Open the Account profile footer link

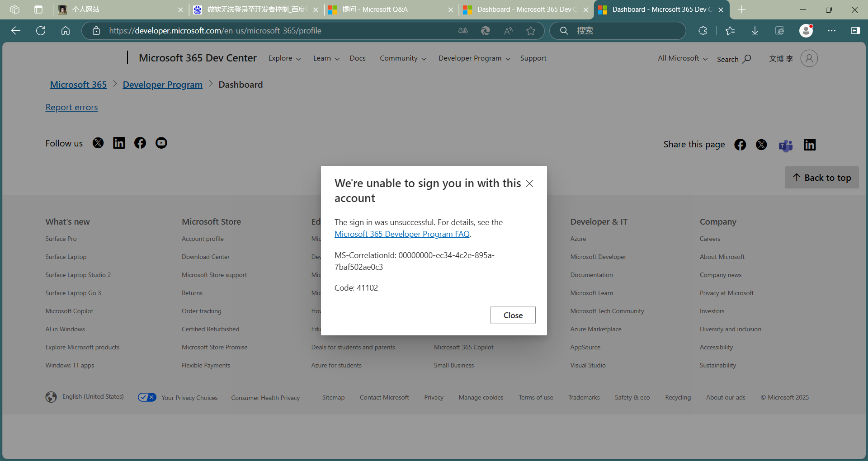point(203,239)
